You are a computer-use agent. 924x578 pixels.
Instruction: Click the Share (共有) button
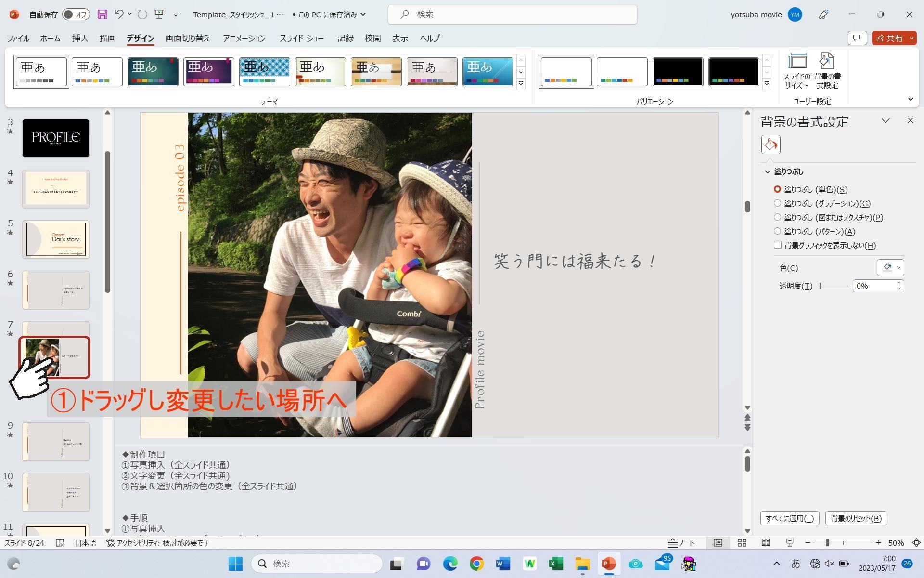coord(889,38)
